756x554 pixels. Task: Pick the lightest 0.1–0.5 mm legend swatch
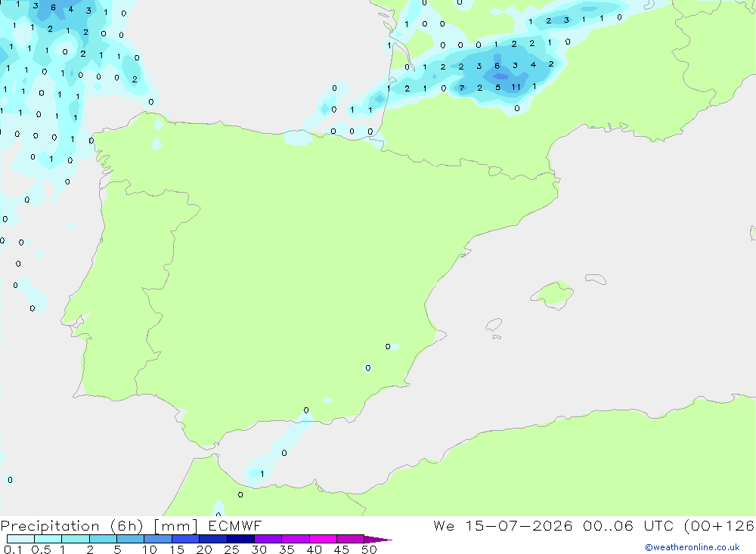[x=20, y=539]
